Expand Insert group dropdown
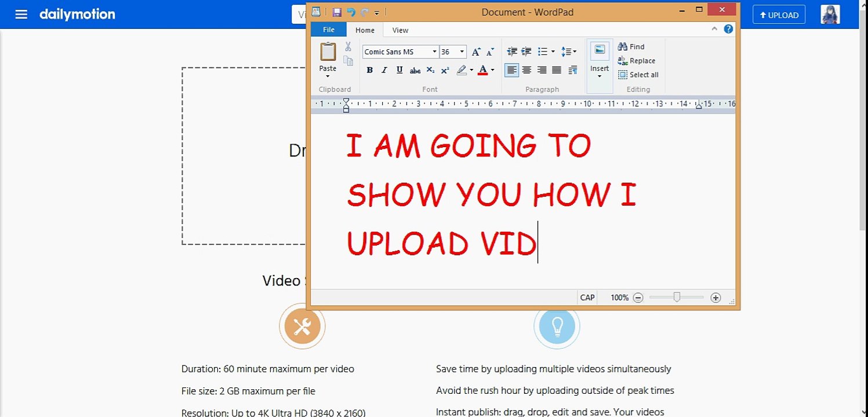This screenshot has width=868, height=417. [x=600, y=76]
